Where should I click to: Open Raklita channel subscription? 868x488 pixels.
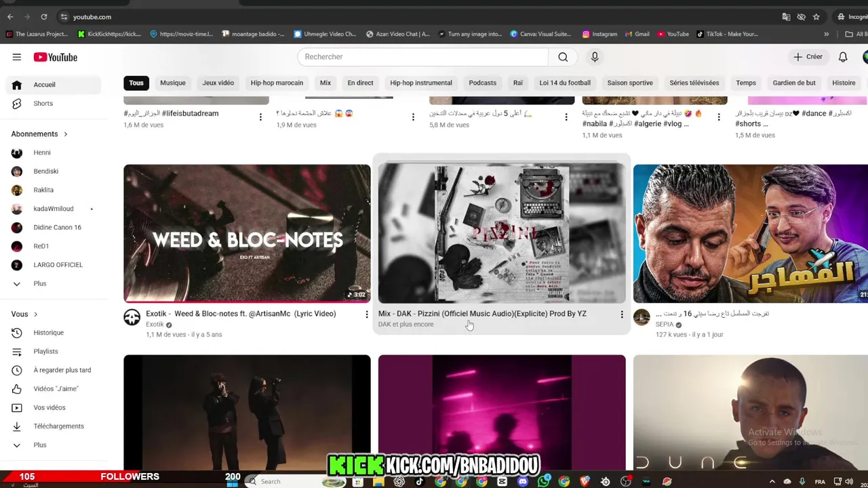pos(54,190)
